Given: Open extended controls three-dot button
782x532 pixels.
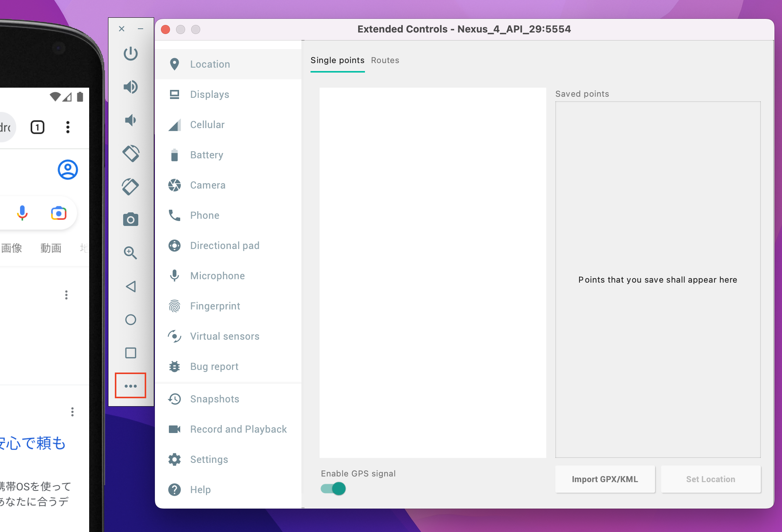Looking at the screenshot, I should [131, 386].
